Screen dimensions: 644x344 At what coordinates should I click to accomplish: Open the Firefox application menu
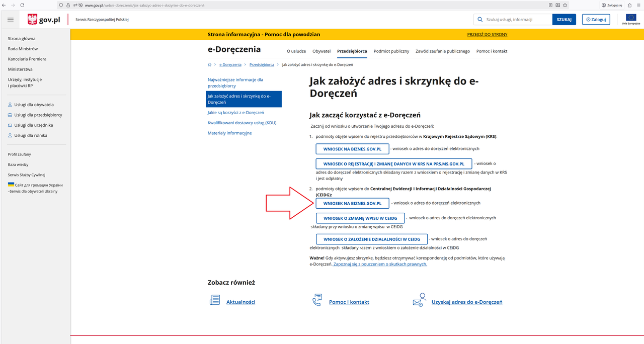638,5
